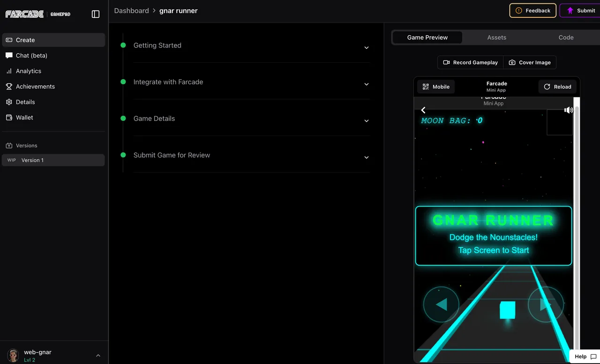Select WIP Version 1

pos(53,160)
